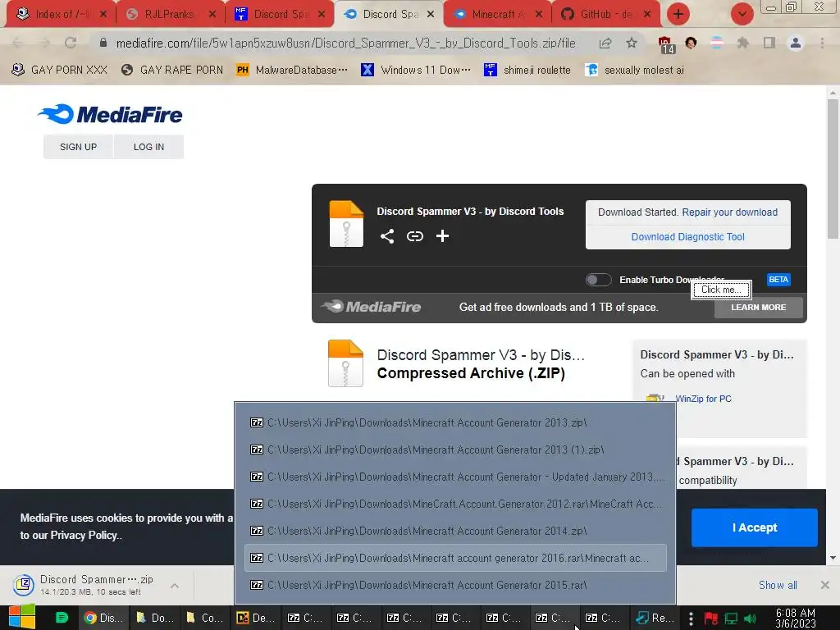840x630 pixels.
Task: Open the 'Re...' taskbar button
Action: pyautogui.click(x=655, y=618)
